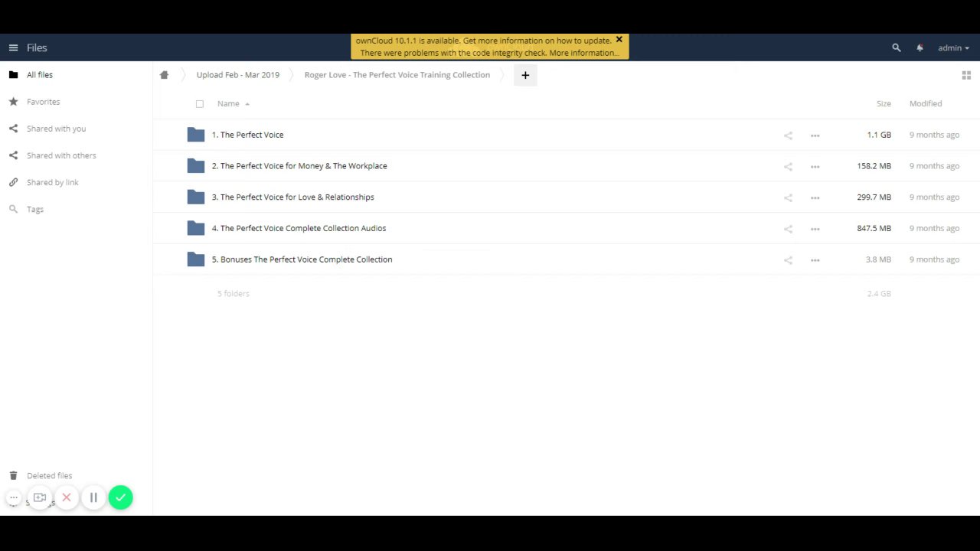
Task: Open more actions for '1. The Perfect Voice'
Action: point(815,135)
